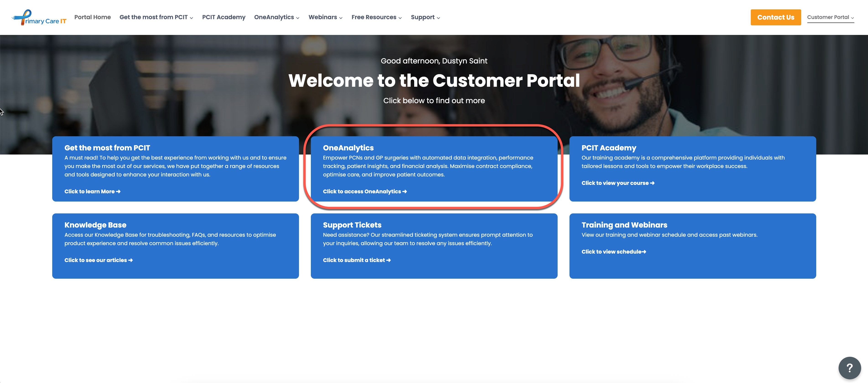
Task: Open Customer Portal account dropdown
Action: (x=830, y=17)
